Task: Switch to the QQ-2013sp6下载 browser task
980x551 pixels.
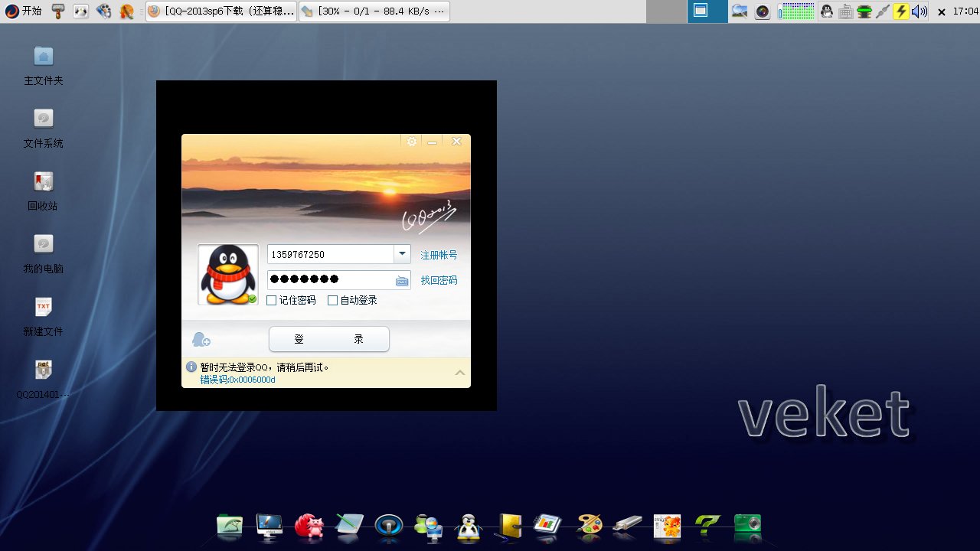Action: point(220,11)
